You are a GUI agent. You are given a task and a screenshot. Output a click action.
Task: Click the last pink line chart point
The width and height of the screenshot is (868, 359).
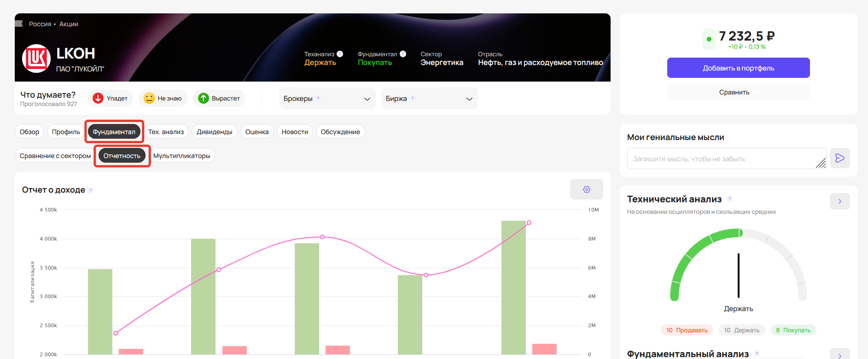point(529,223)
